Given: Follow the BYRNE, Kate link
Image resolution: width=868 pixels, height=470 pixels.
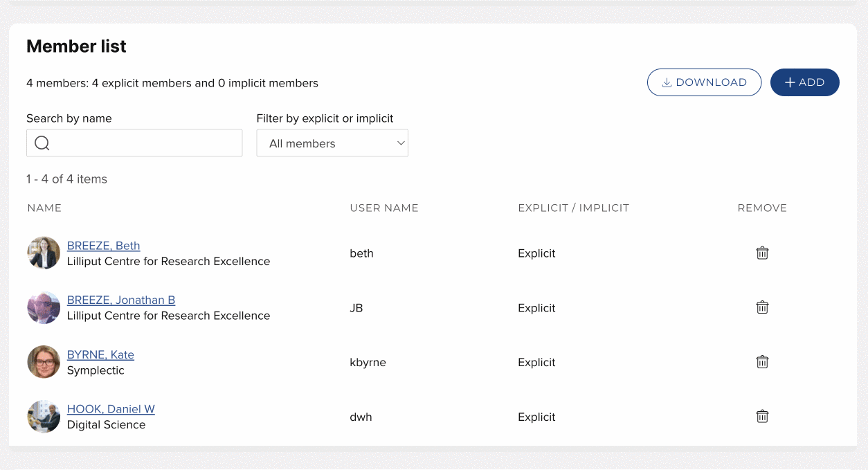Looking at the screenshot, I should (100, 355).
